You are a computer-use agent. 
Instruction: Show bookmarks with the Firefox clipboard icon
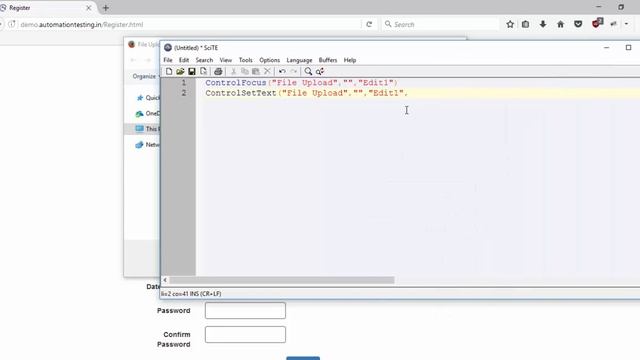click(x=526, y=24)
